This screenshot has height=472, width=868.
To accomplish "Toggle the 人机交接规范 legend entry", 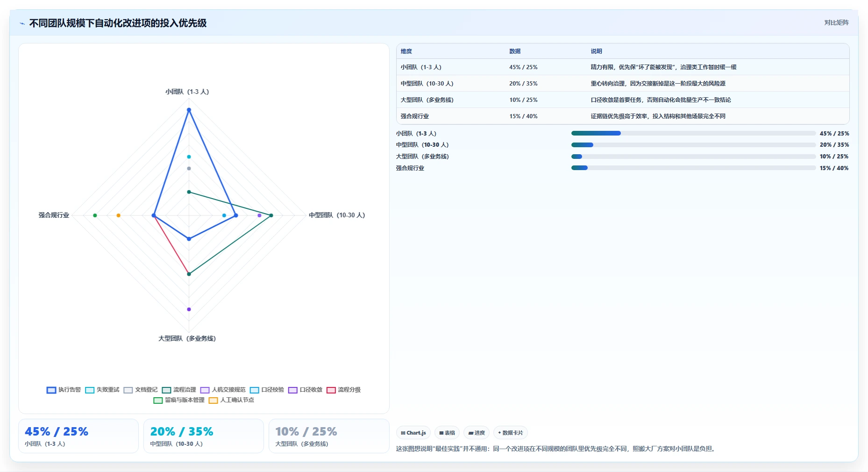I will (x=223, y=390).
